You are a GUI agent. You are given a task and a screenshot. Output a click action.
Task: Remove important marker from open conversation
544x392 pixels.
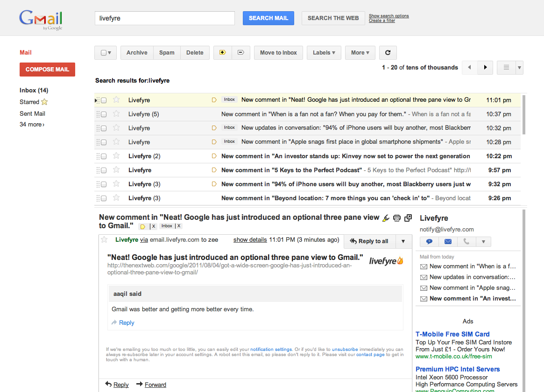coord(153,226)
